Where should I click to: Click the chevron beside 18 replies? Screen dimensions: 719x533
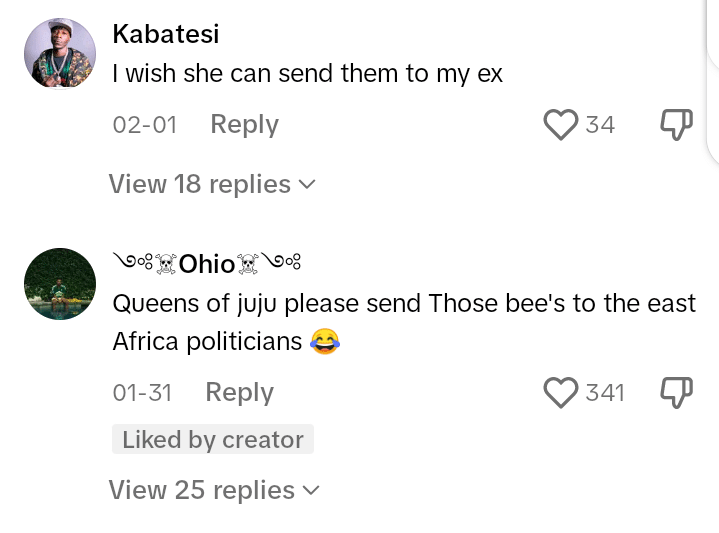coord(308,185)
